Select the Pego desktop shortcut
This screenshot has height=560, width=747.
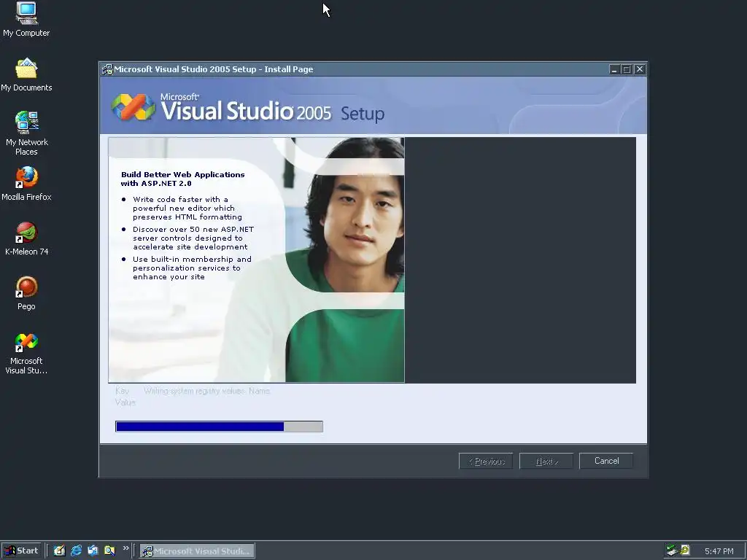click(x=26, y=293)
